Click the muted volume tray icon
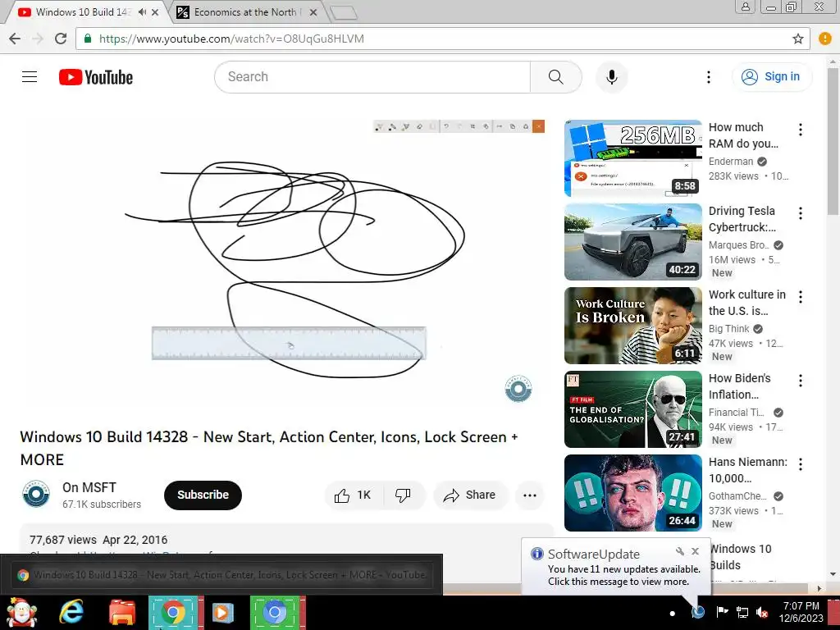 762,612
